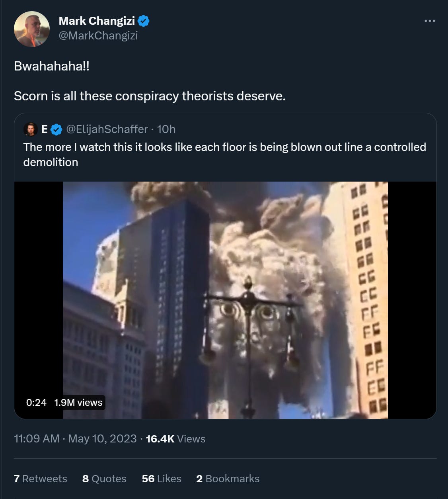View the 16.4K Views analytics
Viewport: 448px width, 499px height.
pos(175,439)
